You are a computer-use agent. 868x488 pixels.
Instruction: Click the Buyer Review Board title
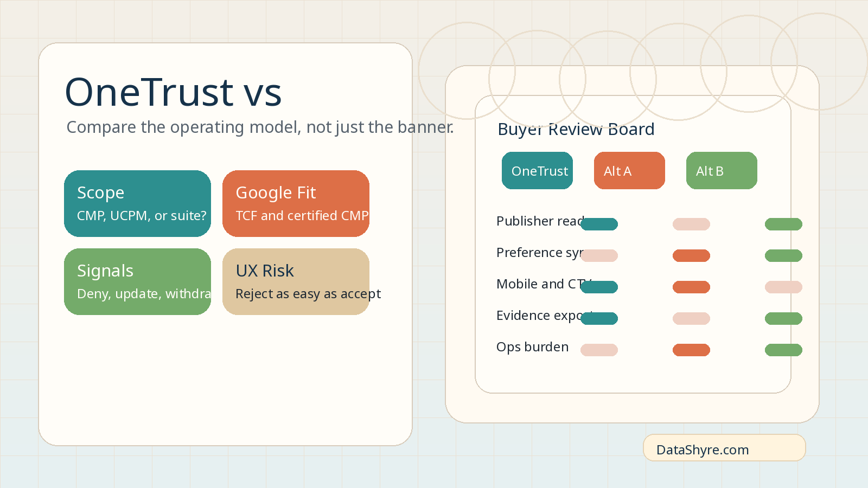tap(576, 129)
